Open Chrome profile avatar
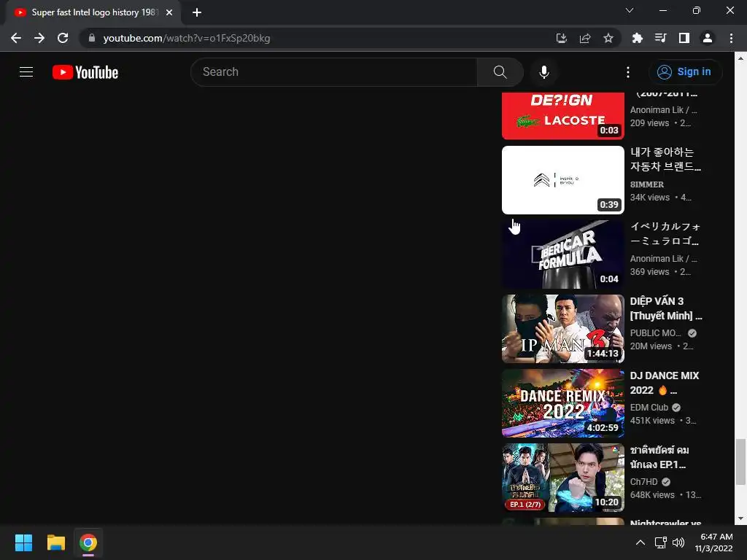Image resolution: width=747 pixels, height=560 pixels. (708, 38)
